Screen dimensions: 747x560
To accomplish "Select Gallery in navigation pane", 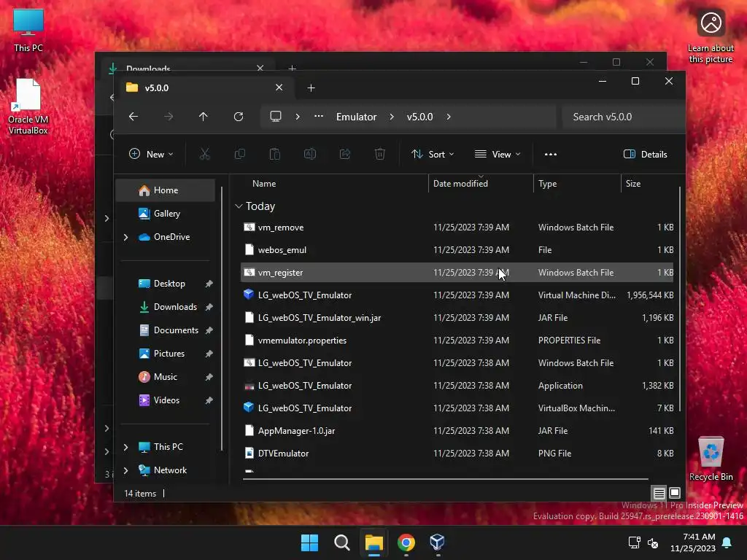I will [x=166, y=214].
